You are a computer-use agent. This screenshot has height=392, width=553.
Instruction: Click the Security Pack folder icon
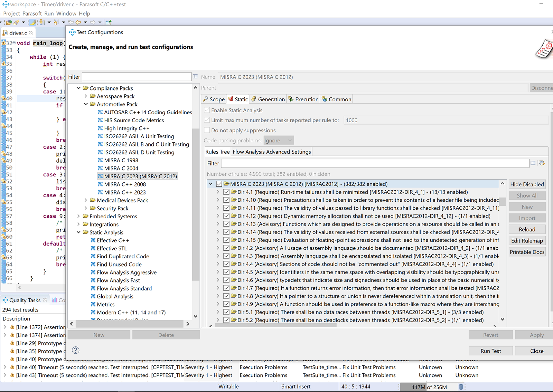(x=93, y=208)
